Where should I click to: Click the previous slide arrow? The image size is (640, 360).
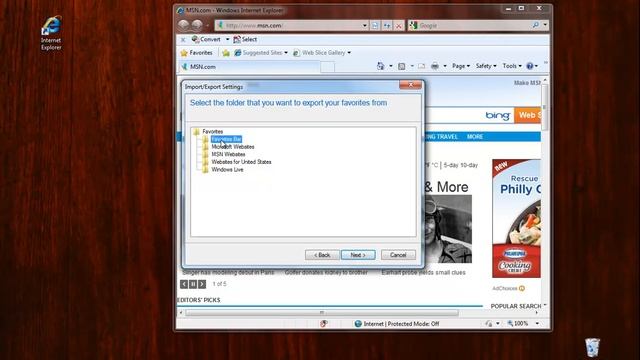pos(184,284)
